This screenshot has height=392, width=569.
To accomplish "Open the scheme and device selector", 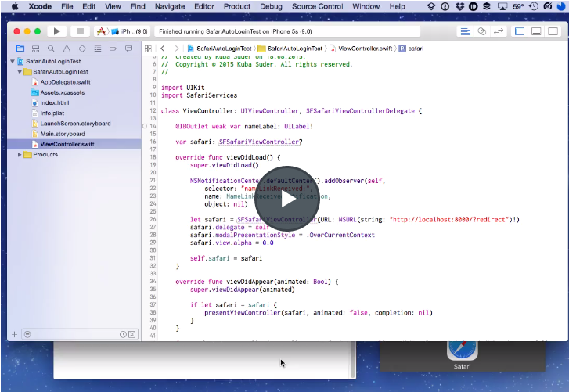I will point(122,31).
